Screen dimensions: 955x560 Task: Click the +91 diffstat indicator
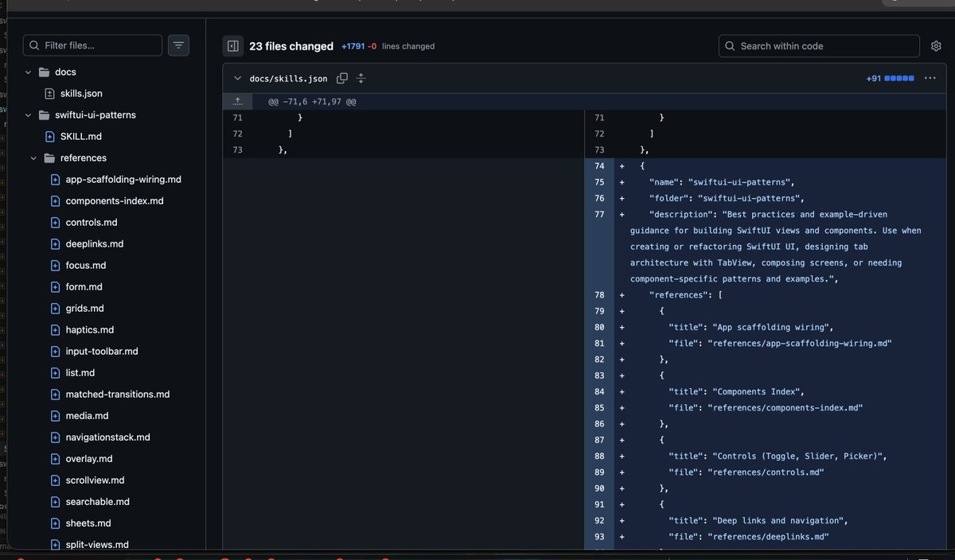click(x=890, y=79)
